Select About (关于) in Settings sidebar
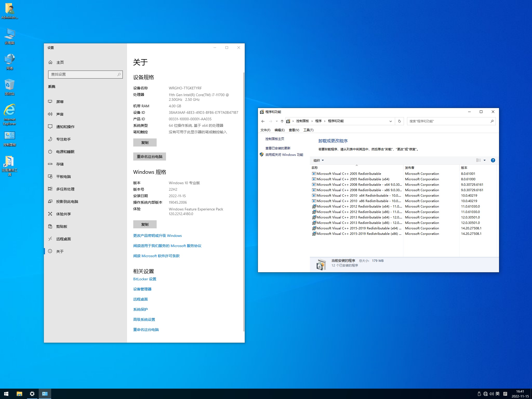The image size is (532, 399). (85, 251)
